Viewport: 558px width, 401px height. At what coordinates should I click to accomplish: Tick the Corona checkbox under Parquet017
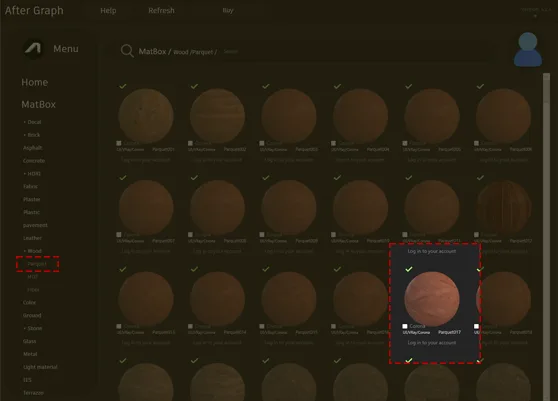click(x=405, y=326)
